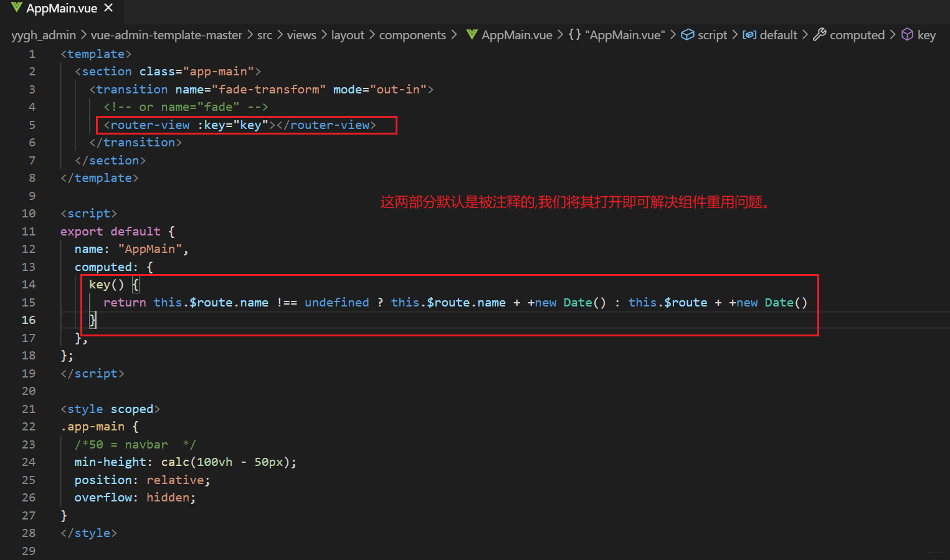Open vue-admin-template-master breadcrumb

pos(166,36)
